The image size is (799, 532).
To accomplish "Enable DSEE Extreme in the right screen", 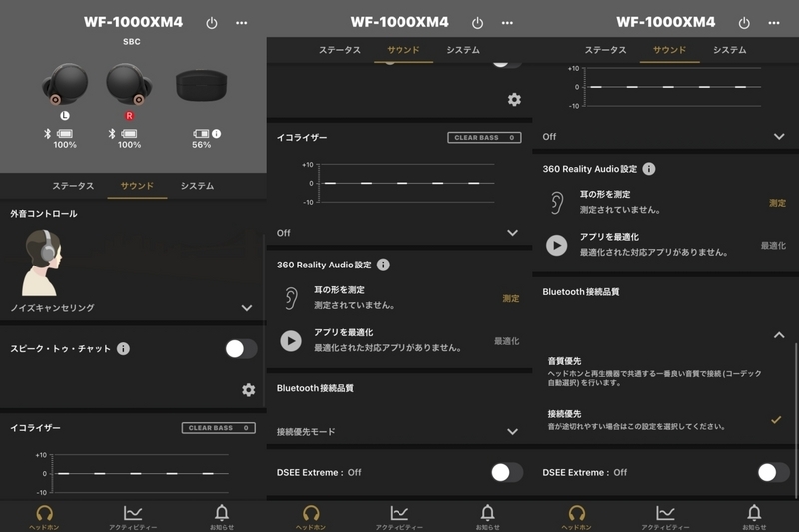I will [x=773, y=472].
